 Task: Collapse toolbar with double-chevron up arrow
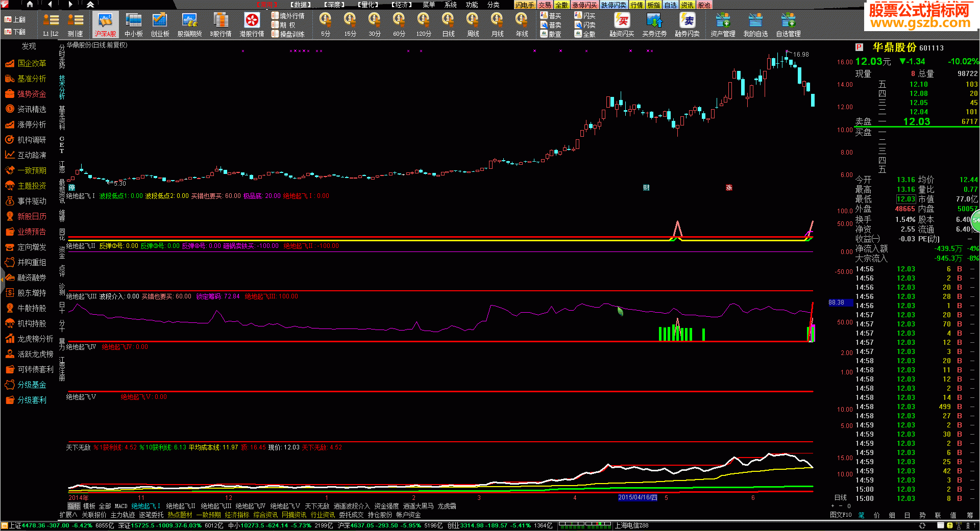[90, 5]
